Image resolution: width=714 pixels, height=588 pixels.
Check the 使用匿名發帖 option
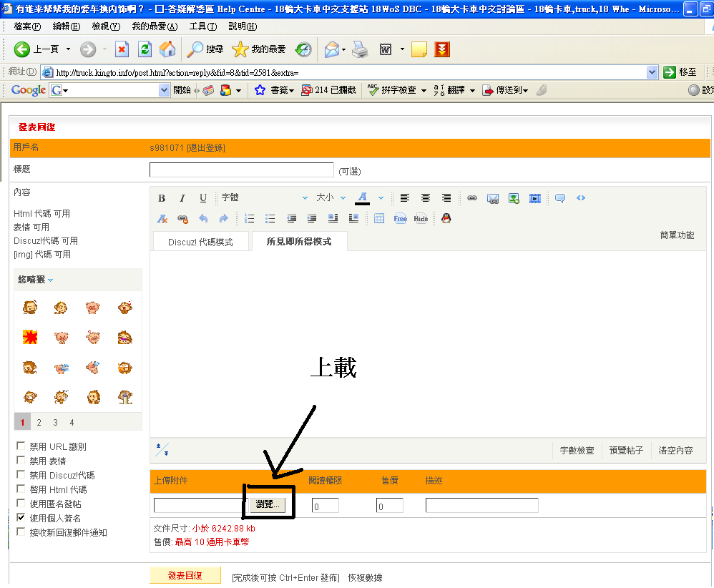click(21, 504)
